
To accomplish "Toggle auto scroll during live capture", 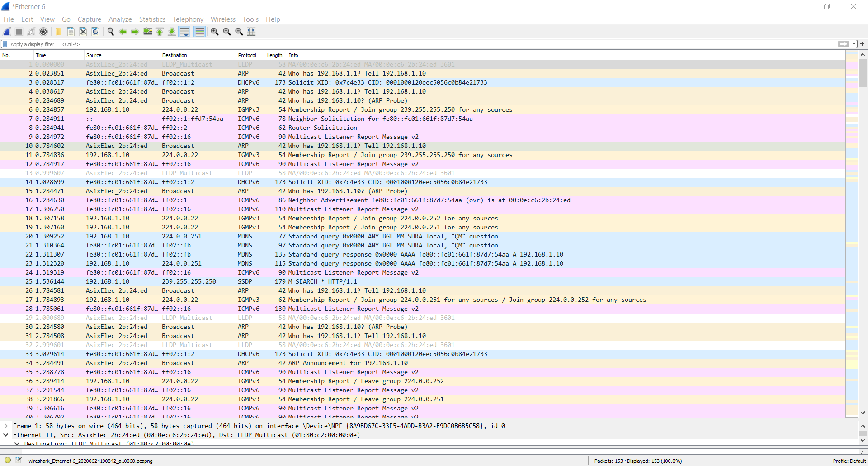I will [184, 32].
